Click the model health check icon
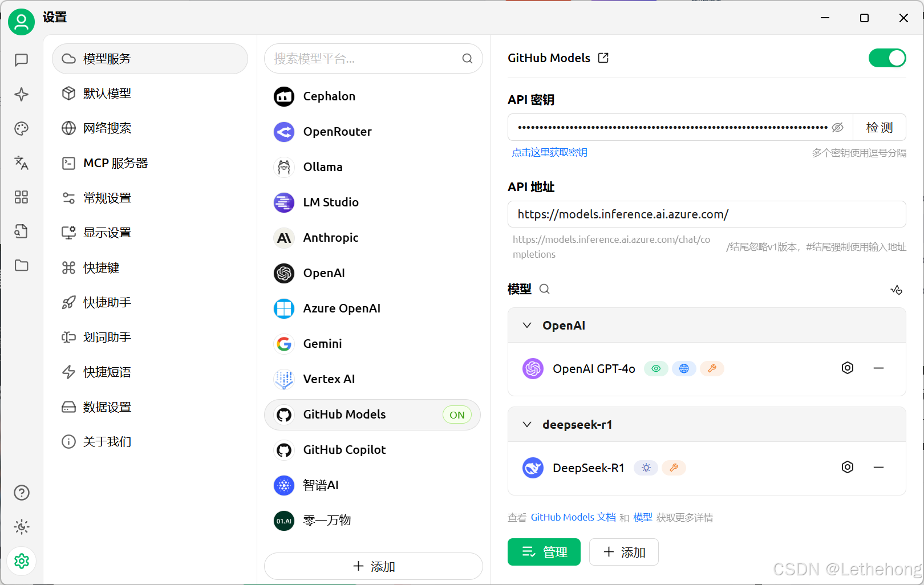 pyautogui.click(x=897, y=290)
